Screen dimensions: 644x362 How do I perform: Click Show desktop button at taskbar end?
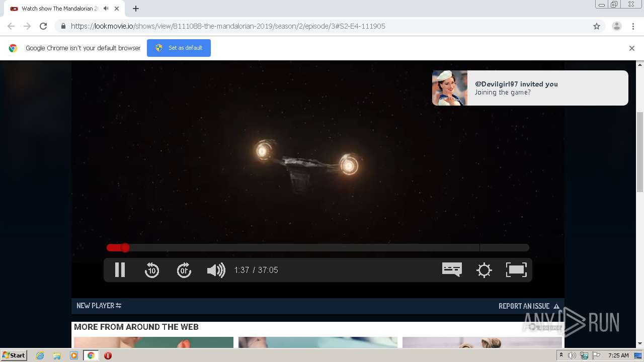638,355
